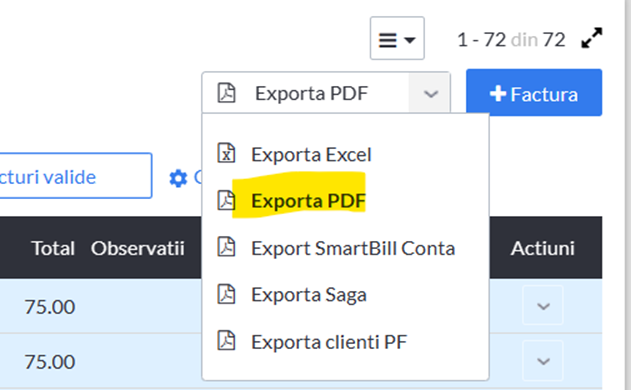This screenshot has height=390, width=631.
Task: Open actions chevron for second 75.00 row
Action: click(543, 361)
